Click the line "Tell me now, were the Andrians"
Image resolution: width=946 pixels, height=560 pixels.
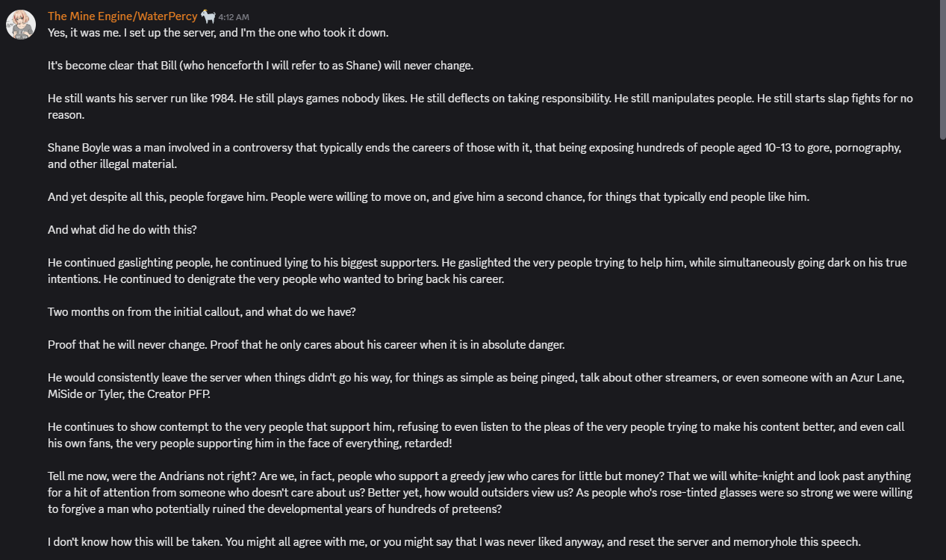[x=480, y=493]
